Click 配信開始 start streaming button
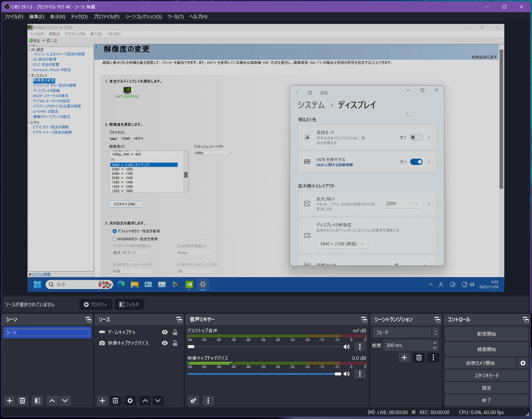 pos(487,334)
